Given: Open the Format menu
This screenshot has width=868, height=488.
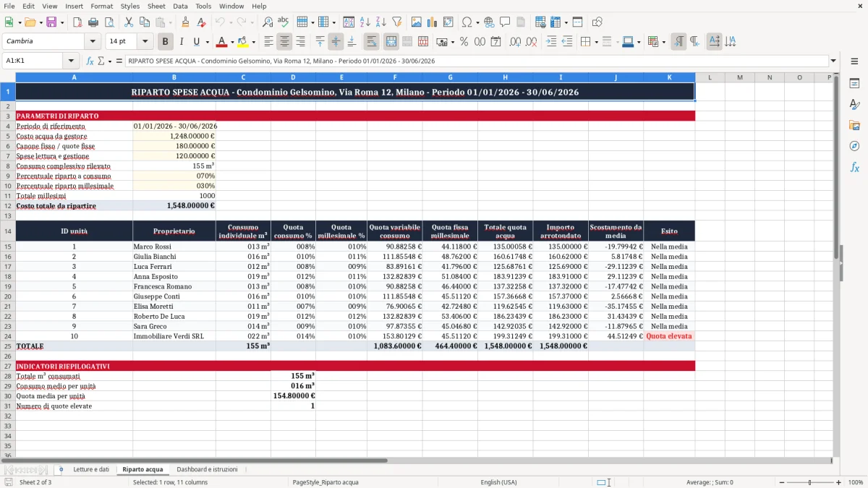Looking at the screenshot, I should tap(101, 6).
